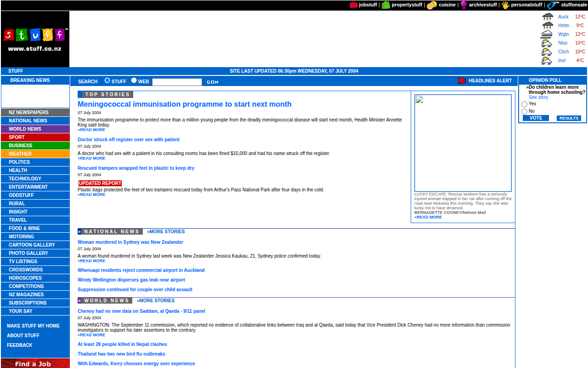Open the Food & Wine section

35,228
